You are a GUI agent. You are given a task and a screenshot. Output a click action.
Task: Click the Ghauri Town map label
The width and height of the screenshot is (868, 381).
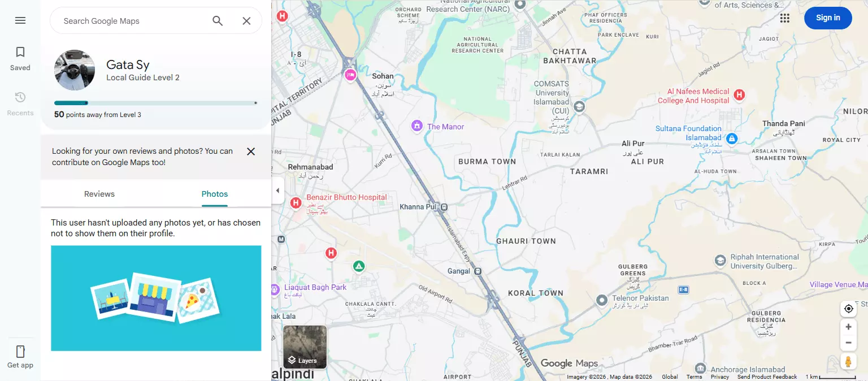(x=526, y=241)
